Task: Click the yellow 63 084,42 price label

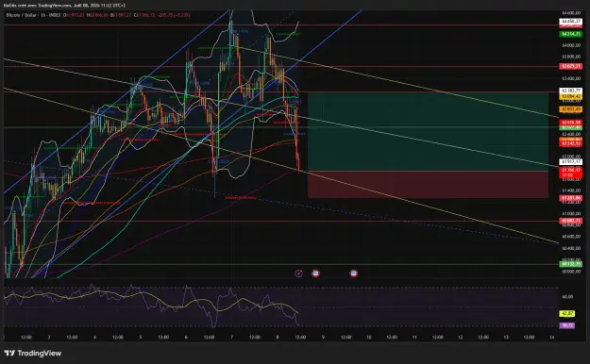Action: [571, 96]
